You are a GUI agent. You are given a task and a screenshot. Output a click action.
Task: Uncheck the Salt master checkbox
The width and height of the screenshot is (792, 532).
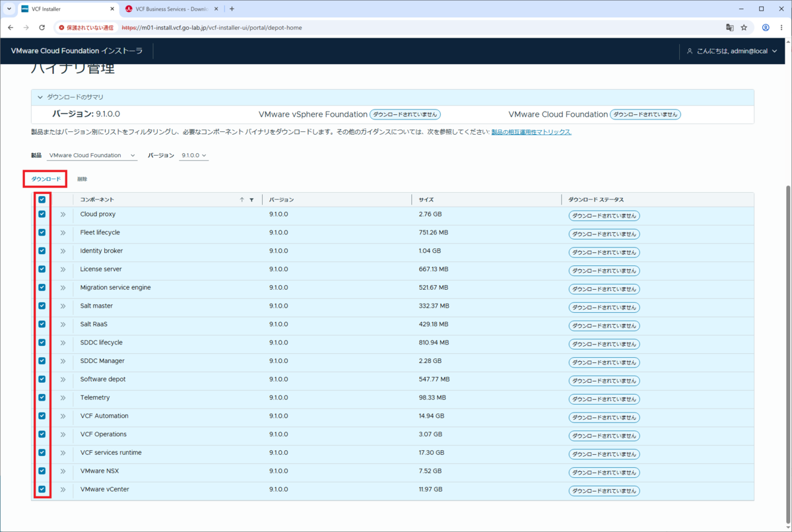[42, 306]
